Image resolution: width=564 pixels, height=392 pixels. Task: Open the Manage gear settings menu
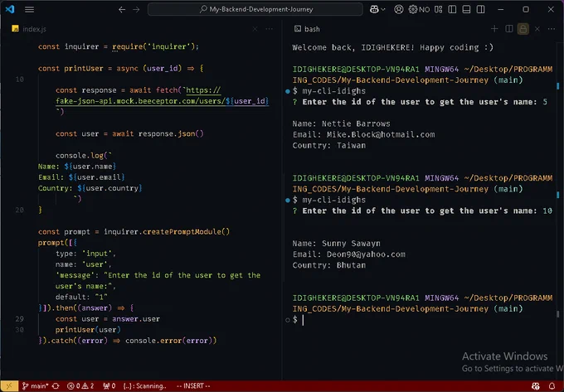[x=412, y=9]
